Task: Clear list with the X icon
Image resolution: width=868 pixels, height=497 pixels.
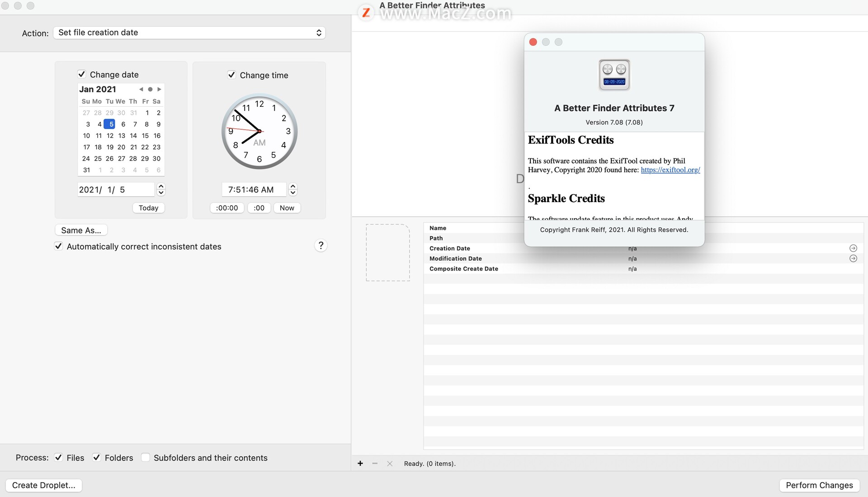Action: 390,464
